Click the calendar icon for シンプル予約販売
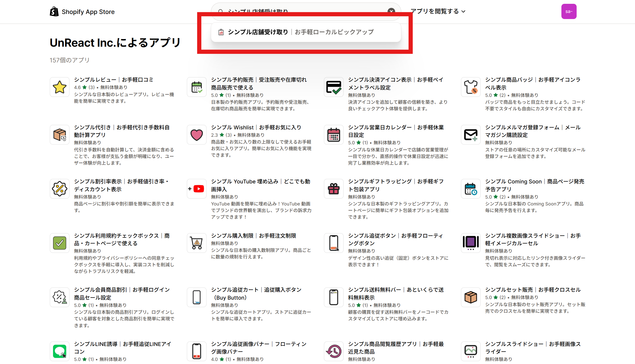 tap(197, 87)
